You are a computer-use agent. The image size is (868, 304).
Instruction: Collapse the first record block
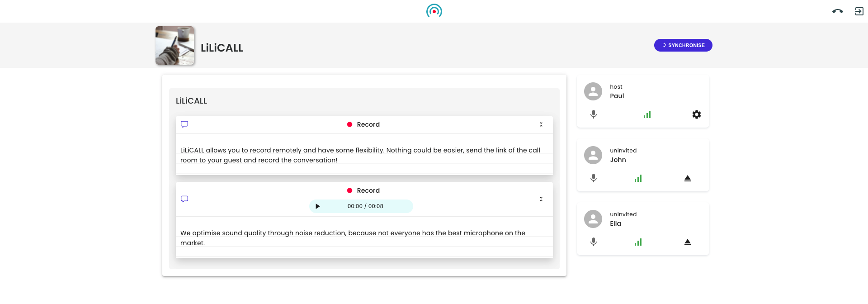(541, 124)
